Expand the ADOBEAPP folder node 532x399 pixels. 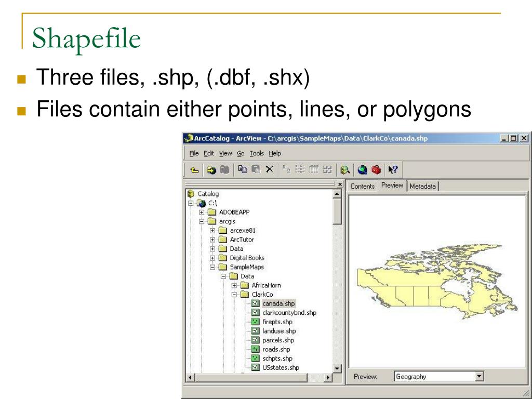pos(202,212)
